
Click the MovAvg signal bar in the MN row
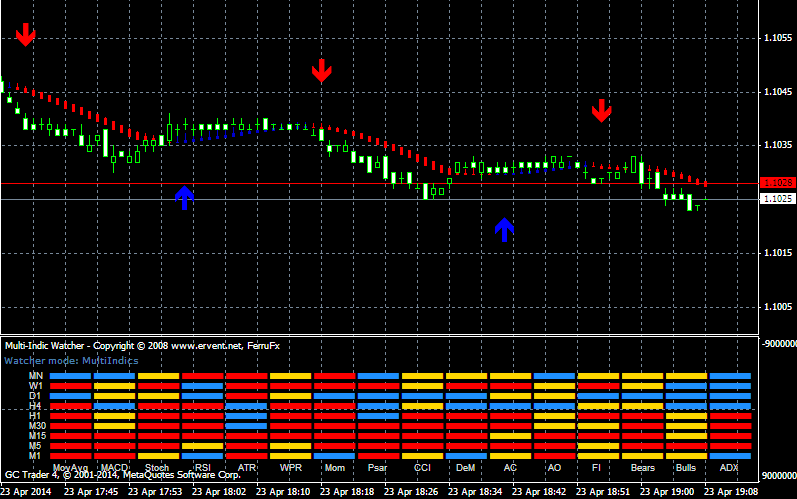click(x=70, y=376)
